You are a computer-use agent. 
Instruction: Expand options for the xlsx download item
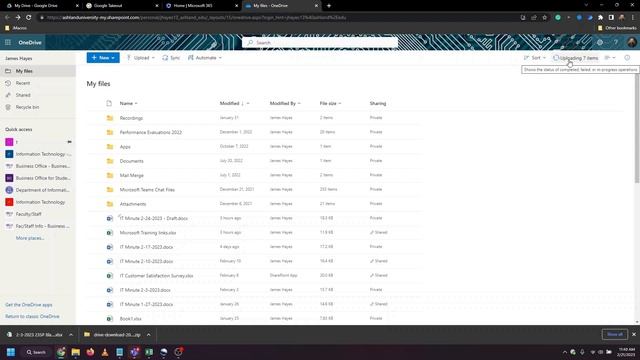pyautogui.click(x=71, y=335)
